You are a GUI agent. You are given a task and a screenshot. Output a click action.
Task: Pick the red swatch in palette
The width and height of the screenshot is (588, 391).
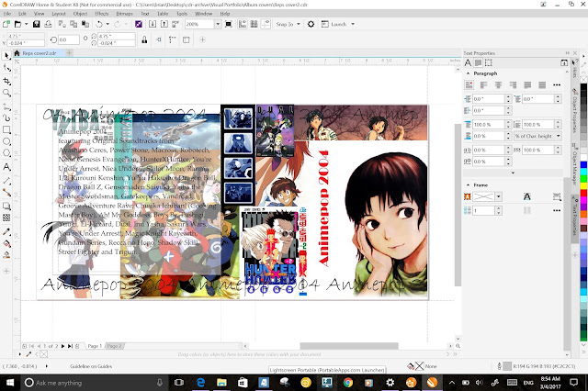click(583, 194)
